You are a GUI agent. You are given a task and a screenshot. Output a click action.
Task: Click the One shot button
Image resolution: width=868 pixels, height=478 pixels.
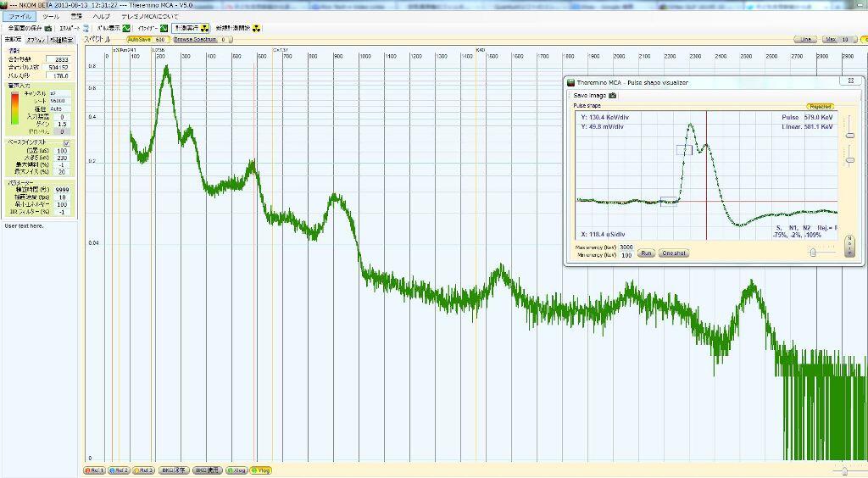674,253
